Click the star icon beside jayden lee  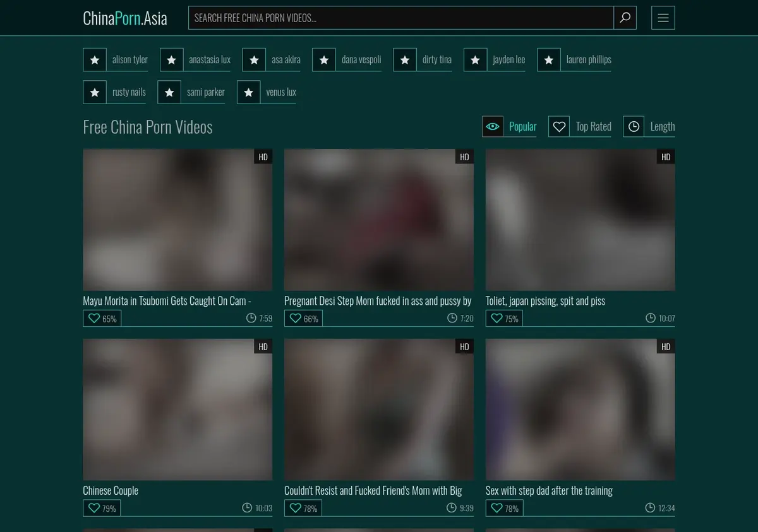(475, 59)
